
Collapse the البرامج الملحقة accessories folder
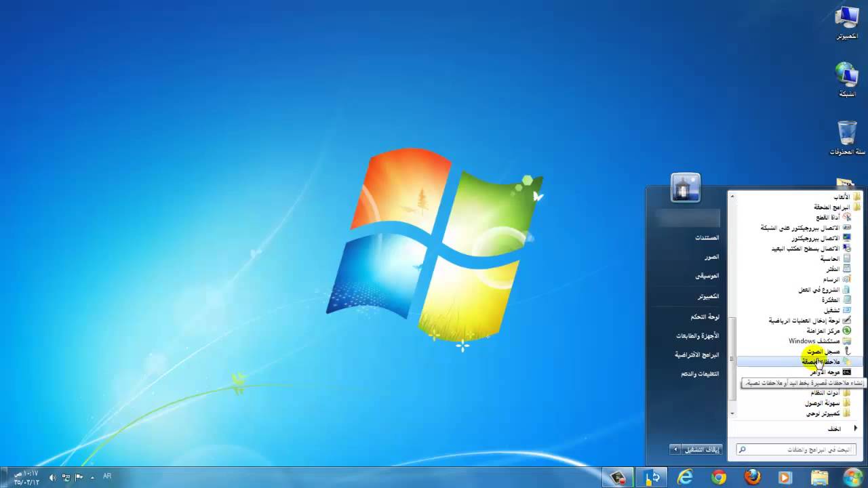tap(837, 207)
